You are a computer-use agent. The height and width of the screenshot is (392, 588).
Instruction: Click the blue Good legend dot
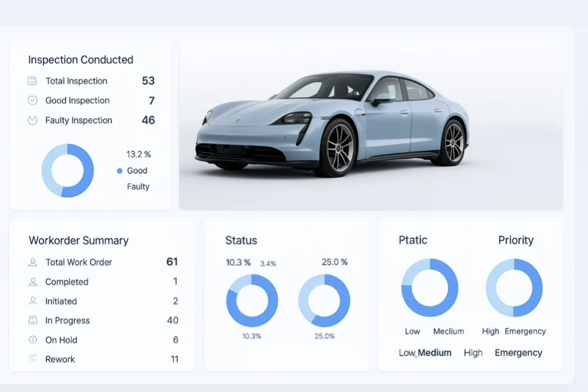119,171
